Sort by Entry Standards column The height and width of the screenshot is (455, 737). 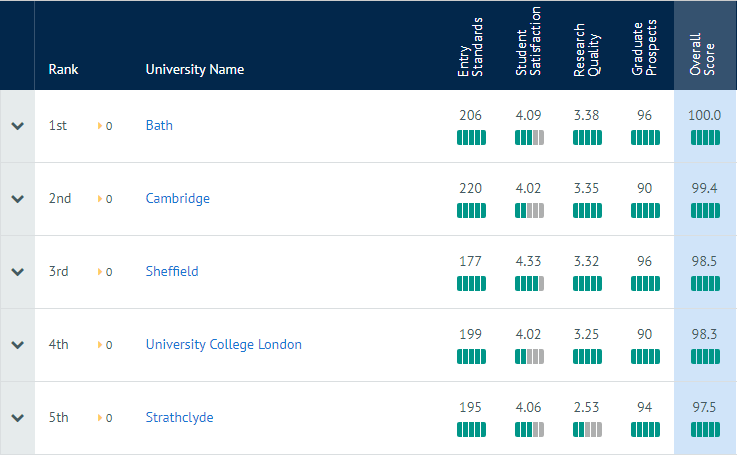[x=470, y=46]
